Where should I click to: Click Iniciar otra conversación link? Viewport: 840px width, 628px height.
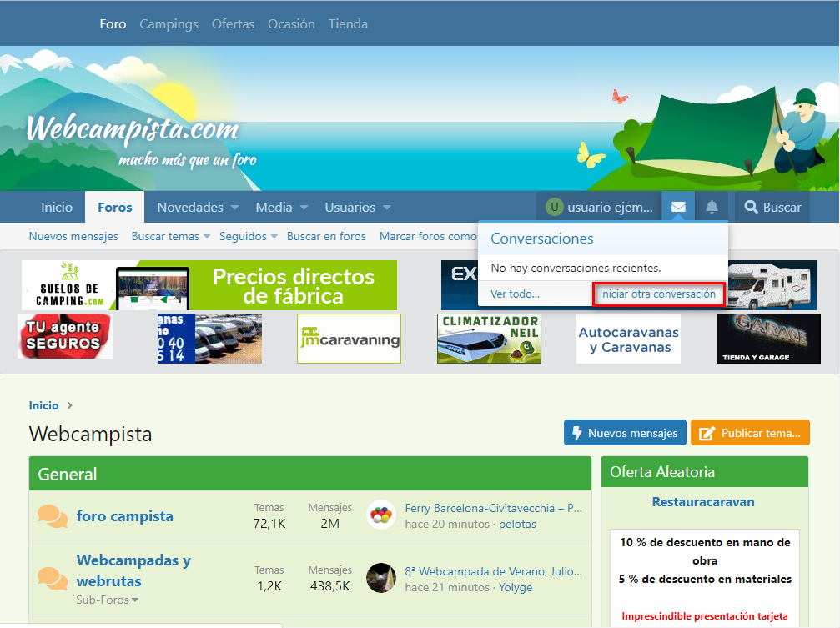pyautogui.click(x=657, y=294)
